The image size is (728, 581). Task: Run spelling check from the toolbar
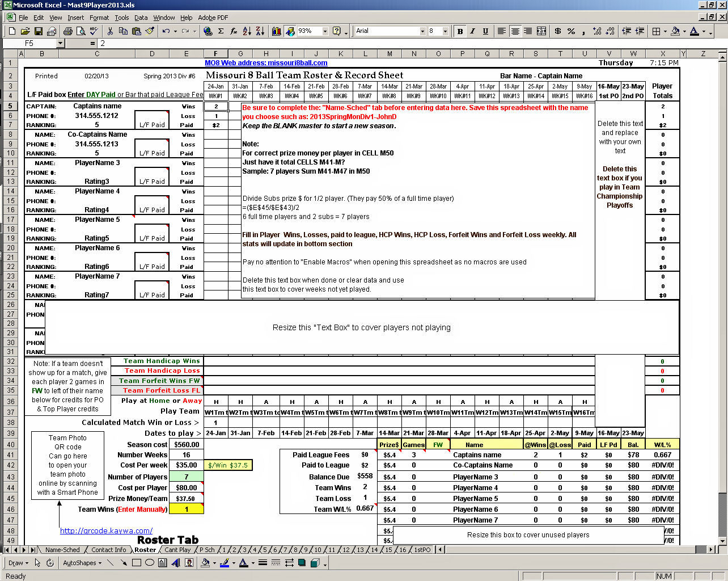(93, 31)
